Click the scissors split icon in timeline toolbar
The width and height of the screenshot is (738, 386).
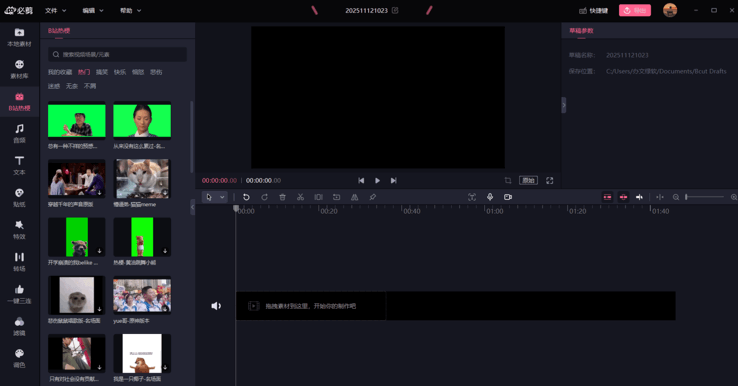pos(300,197)
